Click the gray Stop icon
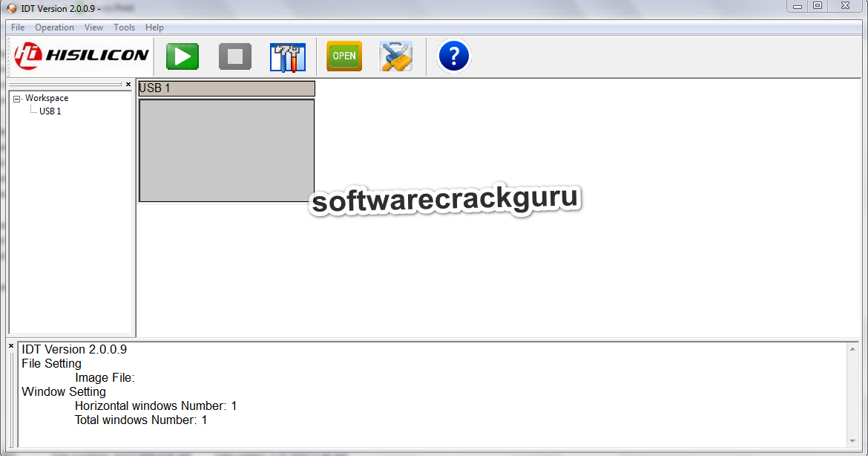The width and height of the screenshot is (868, 456). [x=234, y=56]
